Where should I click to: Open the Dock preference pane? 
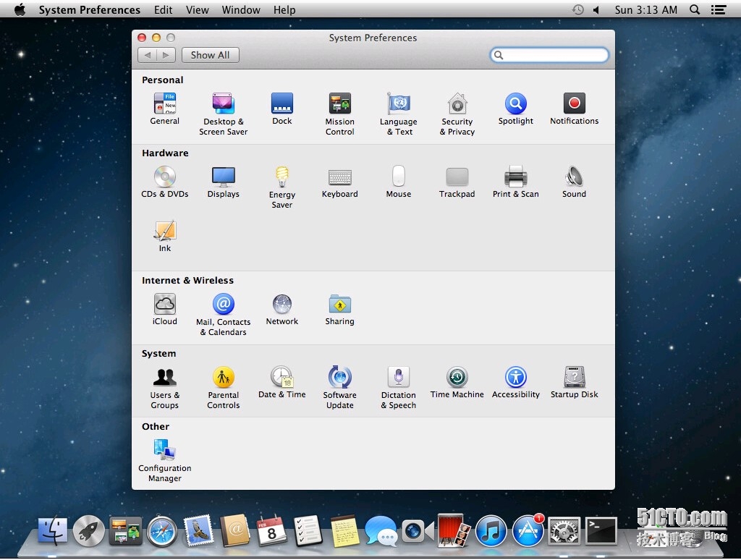pos(282,109)
